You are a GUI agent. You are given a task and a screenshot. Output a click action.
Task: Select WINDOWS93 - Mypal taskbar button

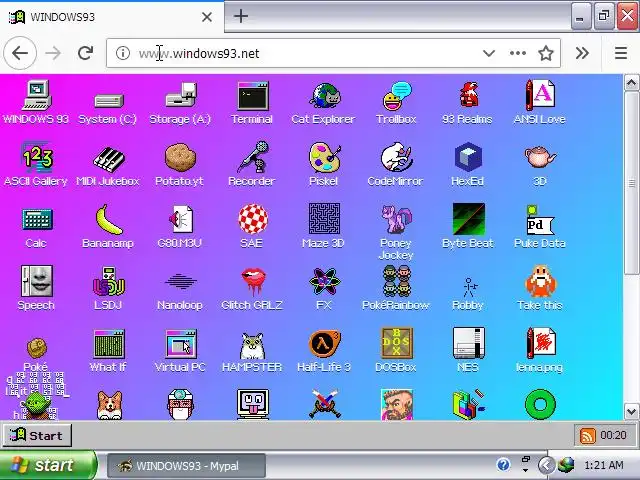pos(186,466)
